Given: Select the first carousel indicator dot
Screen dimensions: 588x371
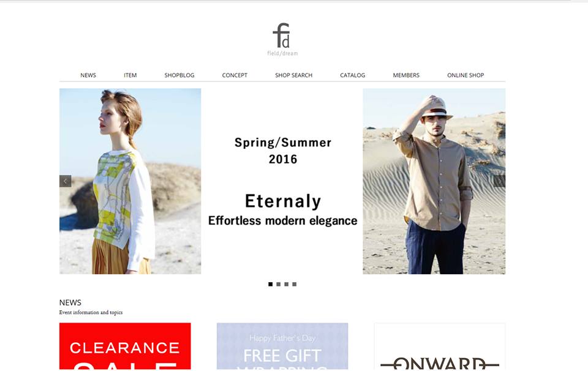Looking at the screenshot, I should point(270,284).
